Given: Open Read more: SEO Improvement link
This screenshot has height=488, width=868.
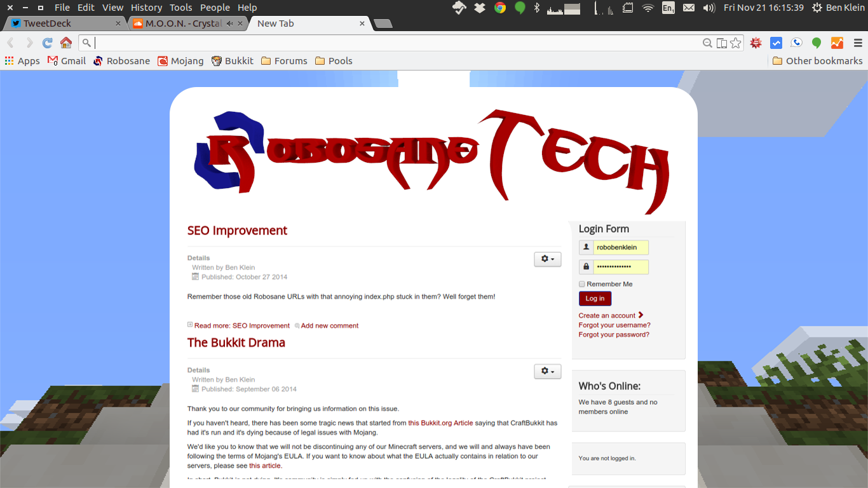Looking at the screenshot, I should click(x=242, y=325).
